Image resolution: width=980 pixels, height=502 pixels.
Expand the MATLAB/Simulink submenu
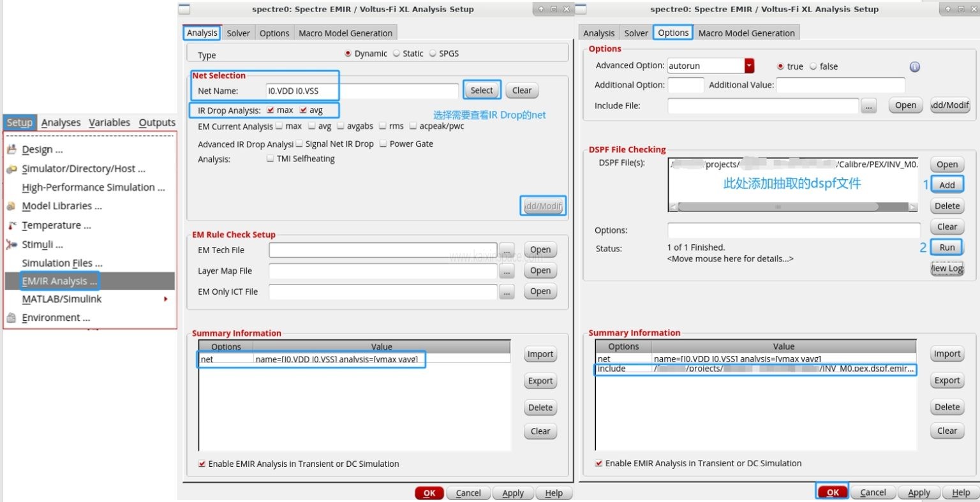(x=89, y=299)
